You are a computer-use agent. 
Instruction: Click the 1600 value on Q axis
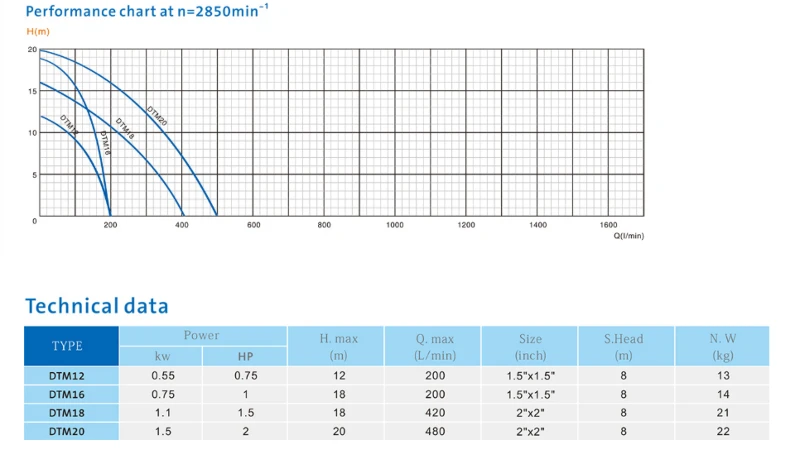coord(608,225)
